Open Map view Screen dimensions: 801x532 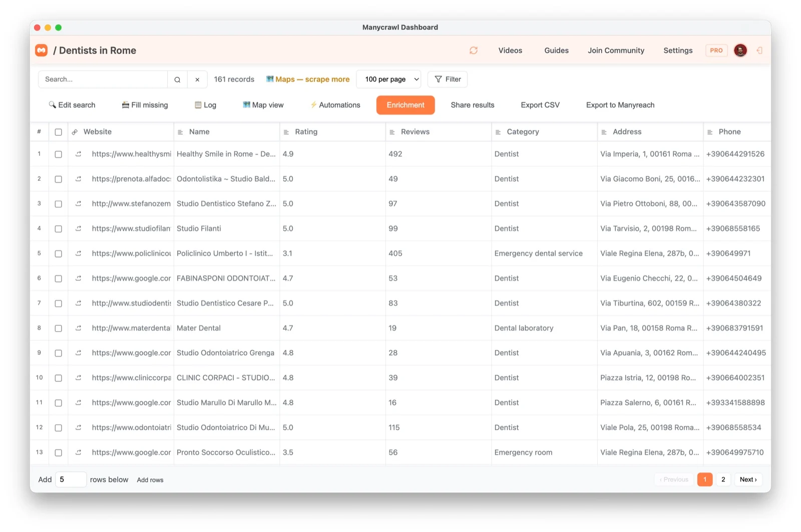pyautogui.click(x=263, y=105)
